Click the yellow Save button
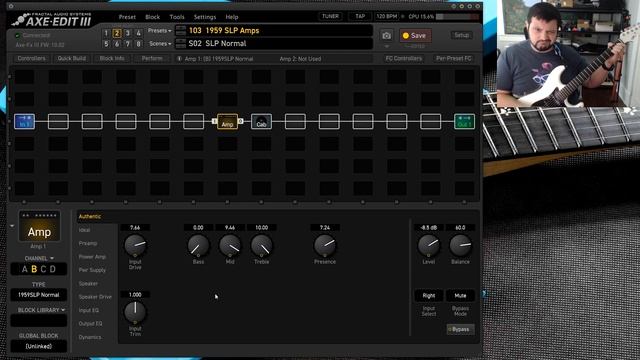Image resolution: width=640 pixels, height=360 pixels. [x=415, y=36]
